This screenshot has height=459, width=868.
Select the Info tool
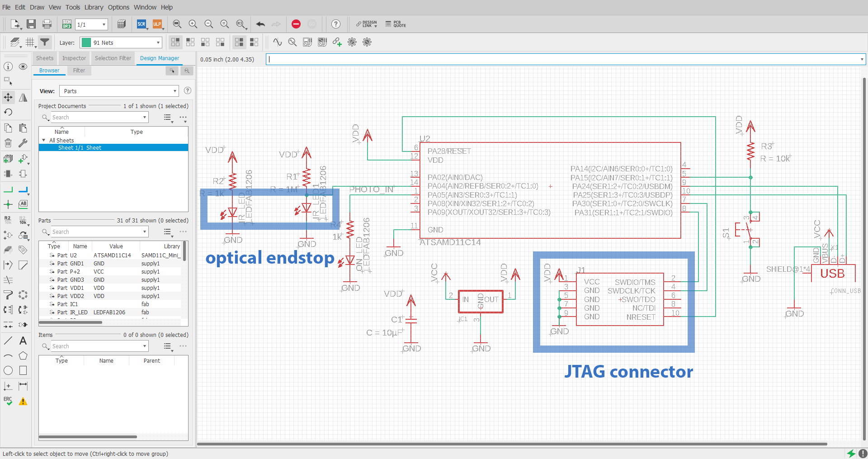click(x=8, y=66)
